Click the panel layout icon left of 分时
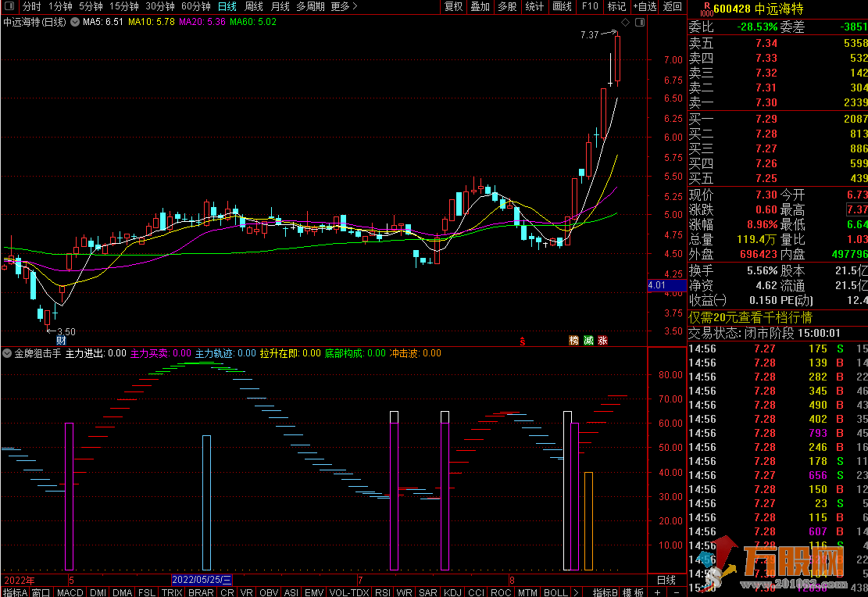The width and height of the screenshot is (868, 597). pyautogui.click(x=9, y=6)
